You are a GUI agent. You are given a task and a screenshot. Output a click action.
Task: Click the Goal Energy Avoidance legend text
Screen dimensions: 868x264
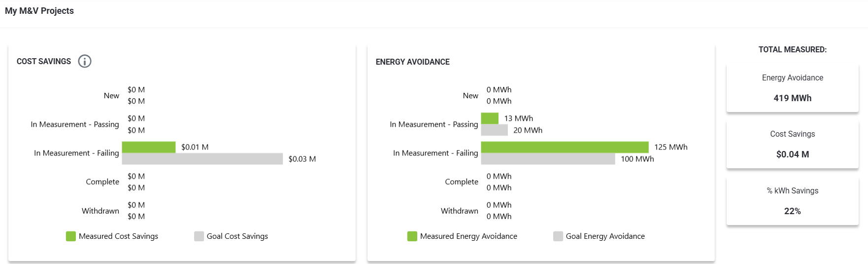point(605,236)
